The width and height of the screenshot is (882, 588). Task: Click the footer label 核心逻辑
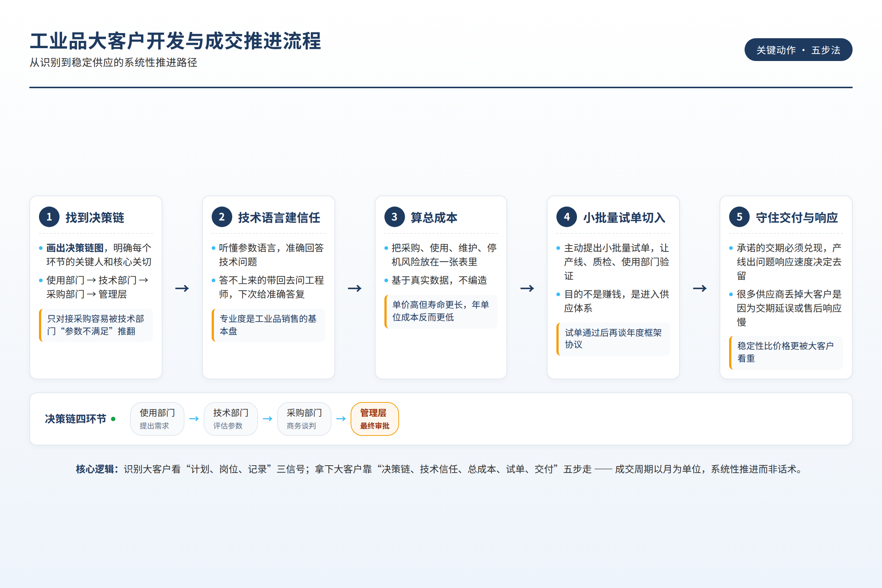97,469
